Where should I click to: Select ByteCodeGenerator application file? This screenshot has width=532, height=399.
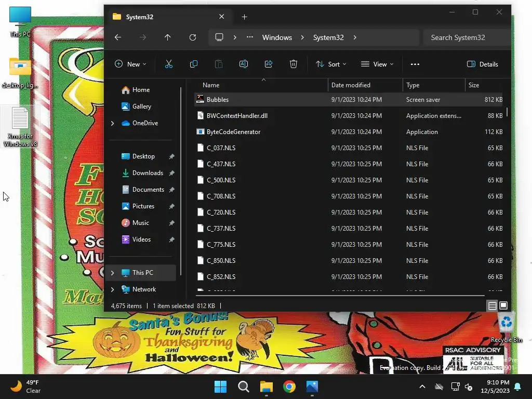349,132
